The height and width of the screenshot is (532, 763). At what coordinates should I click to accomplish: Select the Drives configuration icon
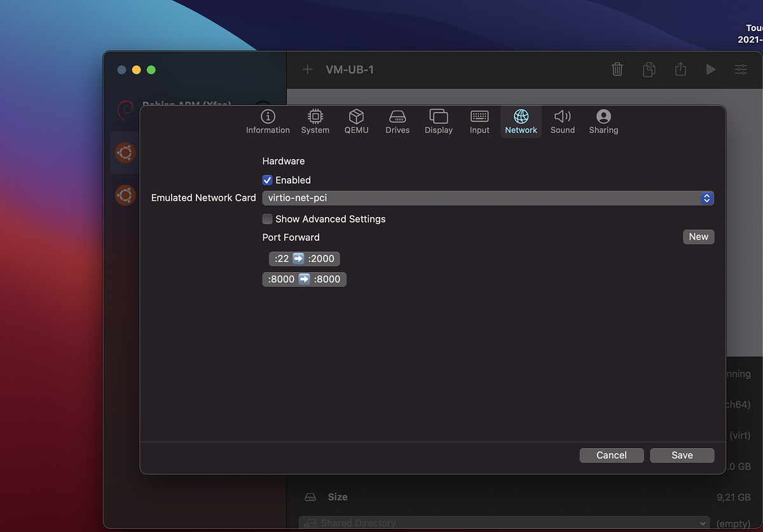pyautogui.click(x=397, y=121)
